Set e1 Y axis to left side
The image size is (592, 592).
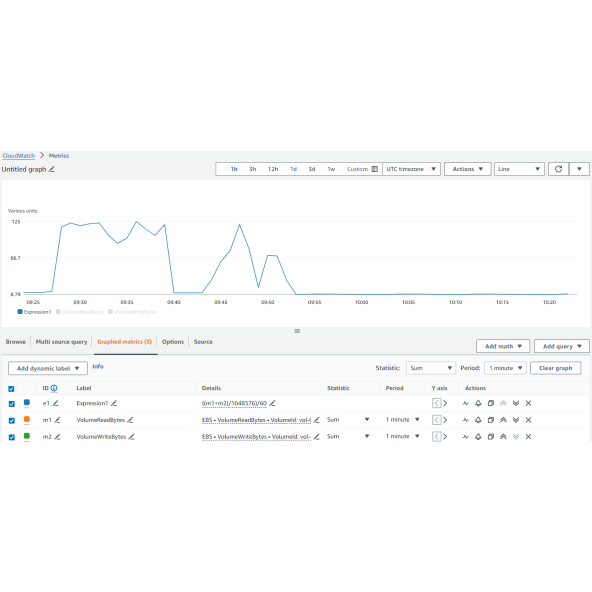[436, 403]
